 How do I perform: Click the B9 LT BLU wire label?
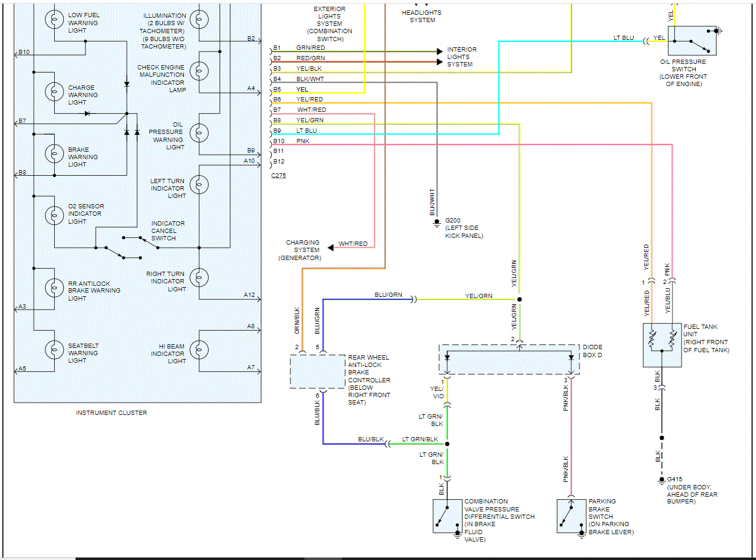[x=306, y=130]
